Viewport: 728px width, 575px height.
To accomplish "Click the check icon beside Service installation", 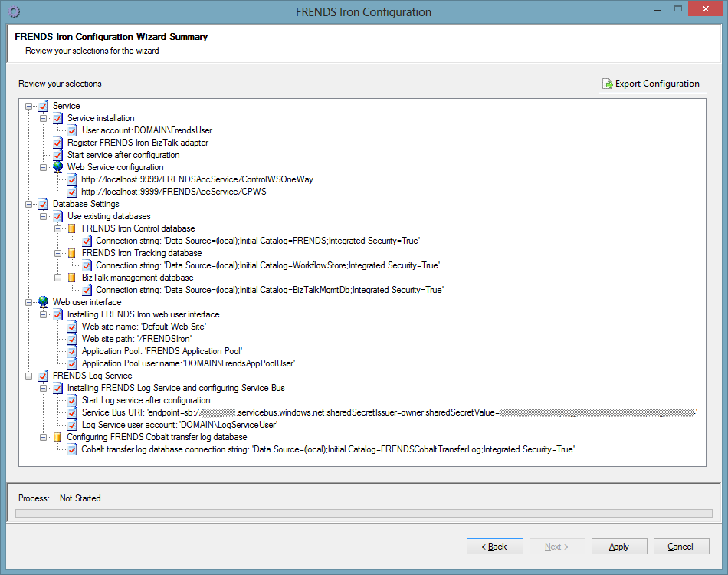I will pyautogui.click(x=57, y=118).
